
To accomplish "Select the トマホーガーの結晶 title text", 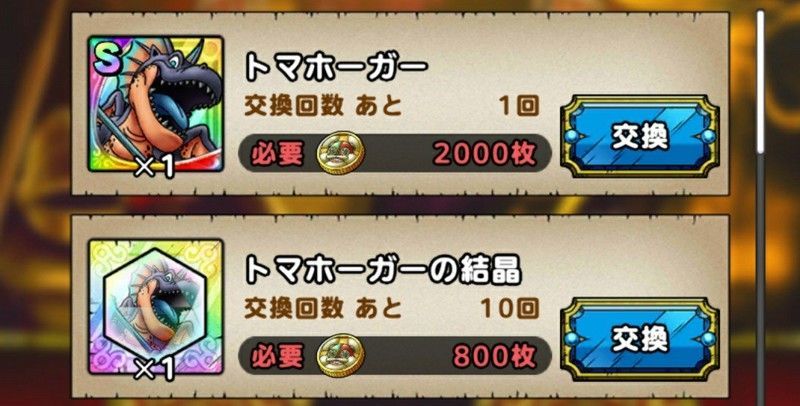I will (x=383, y=270).
